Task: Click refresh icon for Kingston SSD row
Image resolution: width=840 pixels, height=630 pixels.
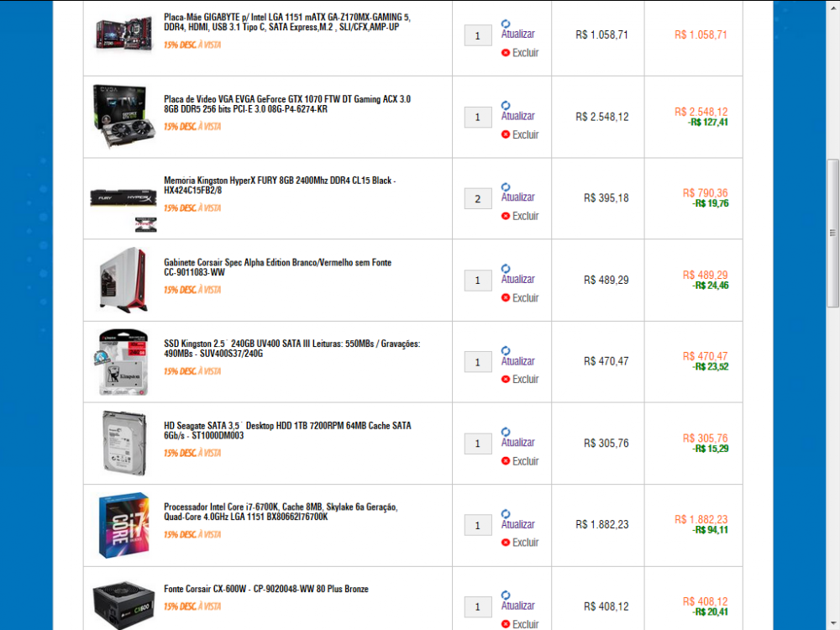Action: coord(505,350)
